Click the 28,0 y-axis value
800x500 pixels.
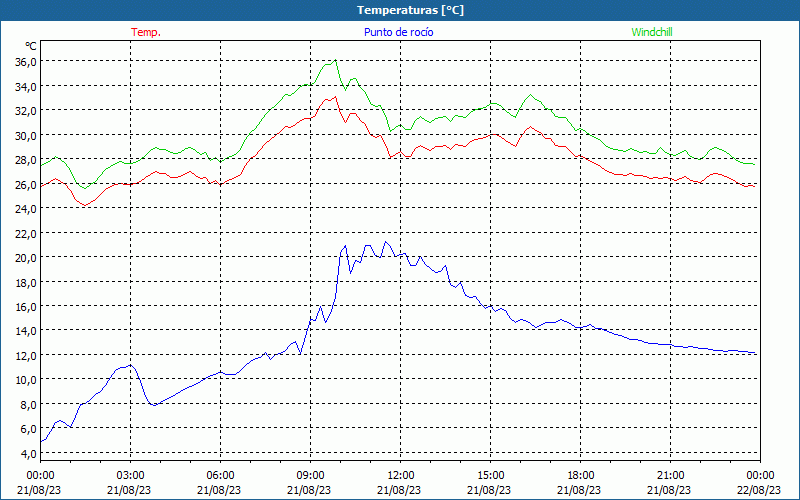point(26,160)
